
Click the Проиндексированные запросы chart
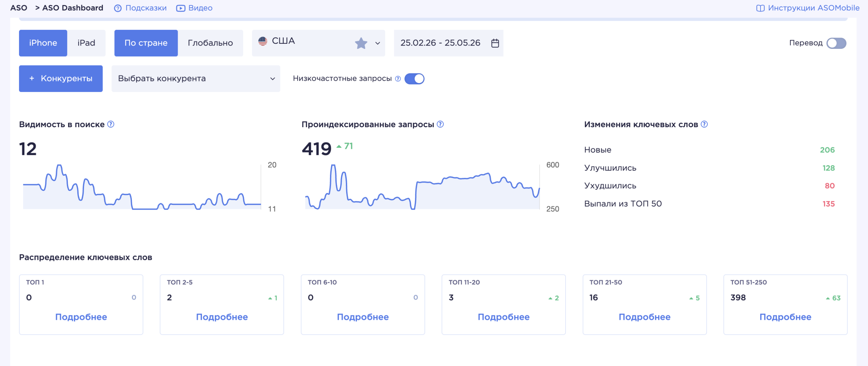(422, 187)
